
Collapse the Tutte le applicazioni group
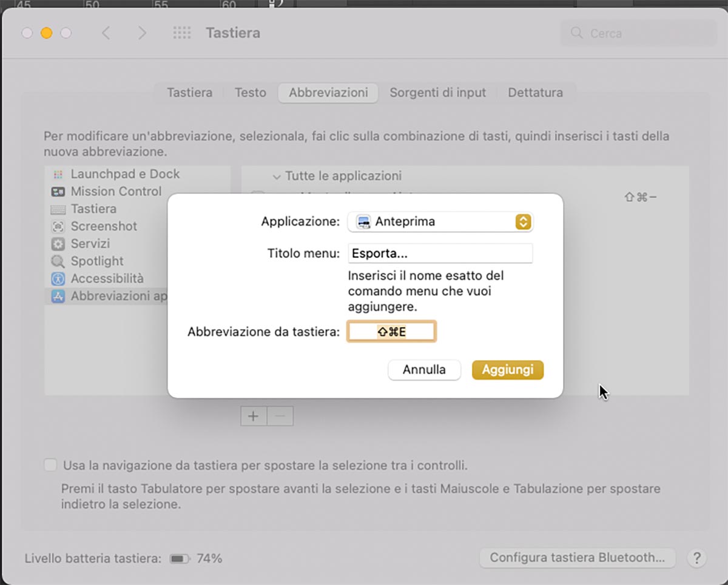point(277,176)
